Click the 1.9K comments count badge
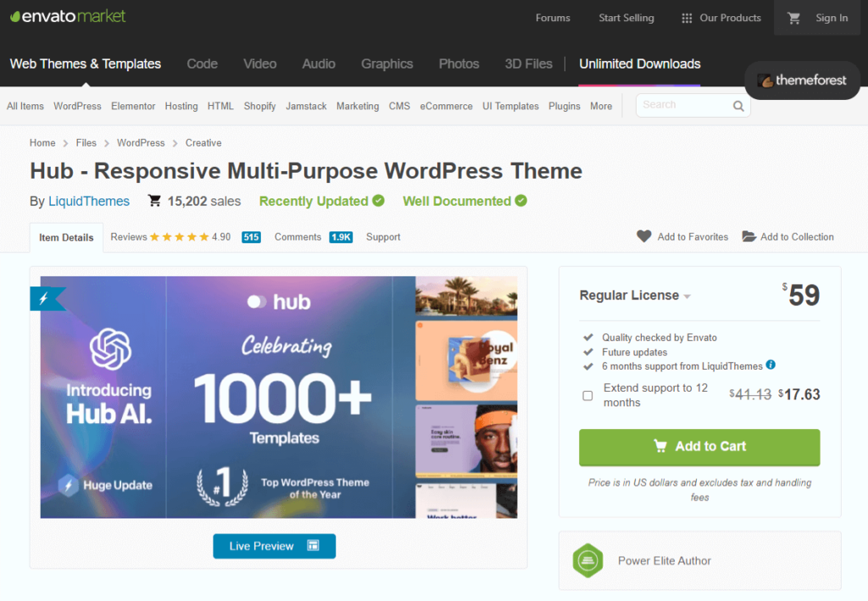The height and width of the screenshot is (601, 868). (x=341, y=237)
